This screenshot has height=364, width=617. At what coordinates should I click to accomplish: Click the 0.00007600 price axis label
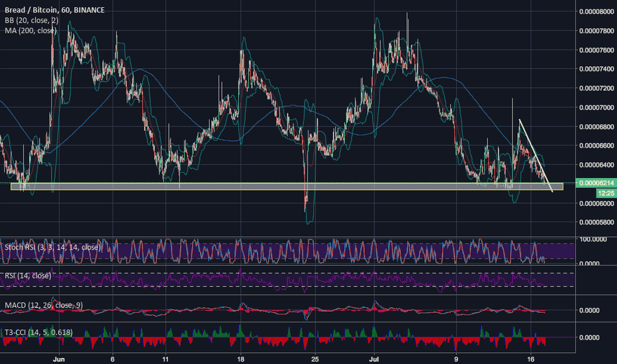596,50
